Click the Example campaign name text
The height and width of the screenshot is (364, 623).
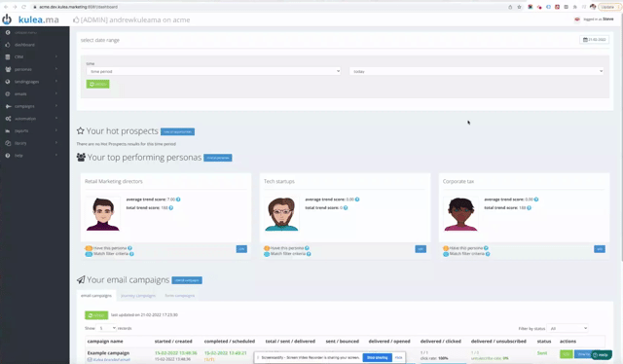108,353
